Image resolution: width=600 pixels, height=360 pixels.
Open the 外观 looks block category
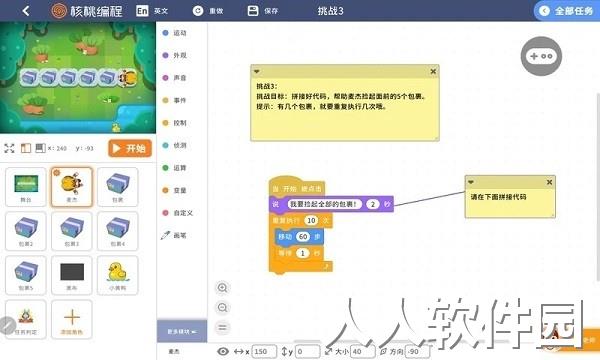click(x=175, y=55)
